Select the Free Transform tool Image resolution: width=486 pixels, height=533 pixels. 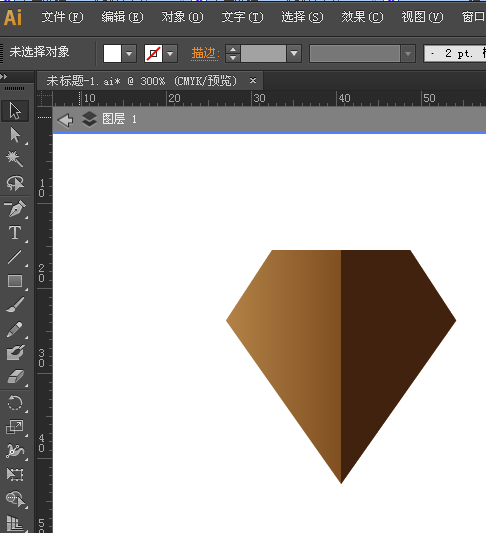point(15,475)
